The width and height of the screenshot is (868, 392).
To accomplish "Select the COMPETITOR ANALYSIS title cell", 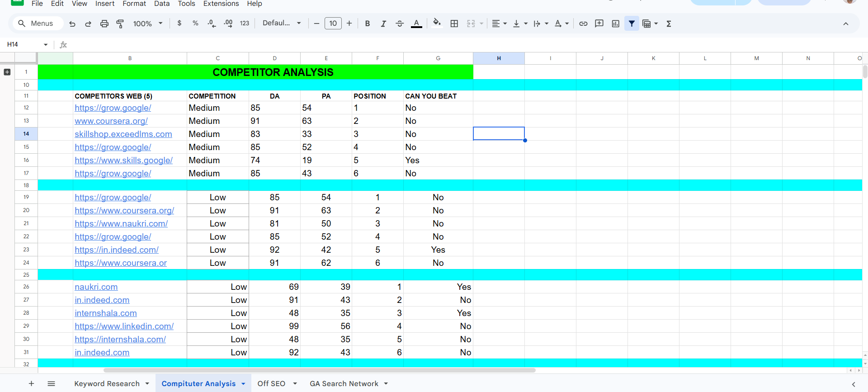I will click(273, 72).
